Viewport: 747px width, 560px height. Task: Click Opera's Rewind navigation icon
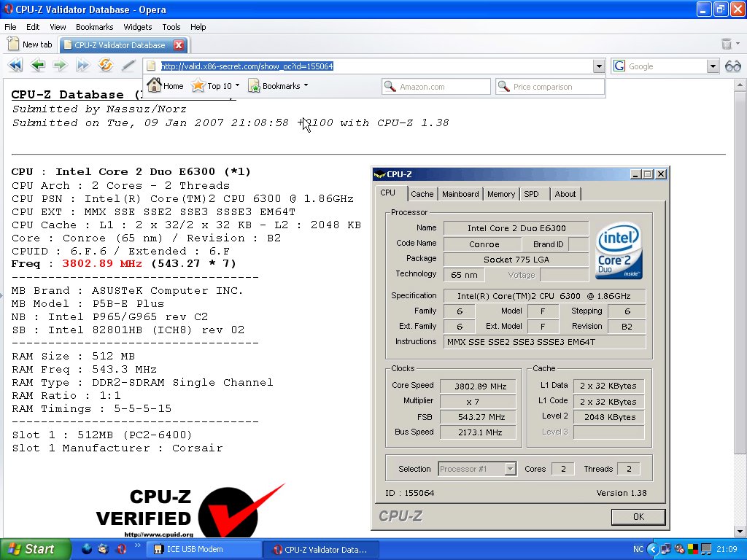(15, 65)
